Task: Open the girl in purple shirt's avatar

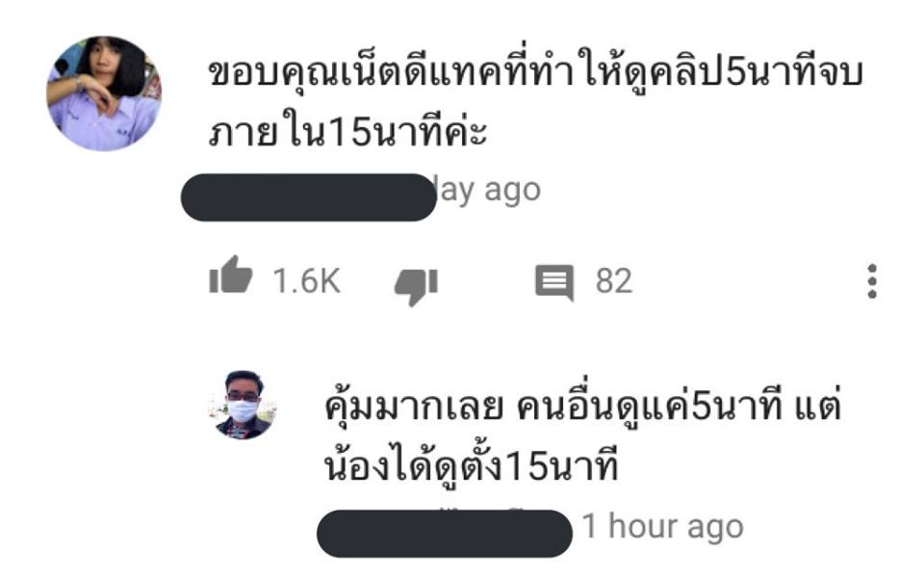Action: pyautogui.click(x=104, y=93)
